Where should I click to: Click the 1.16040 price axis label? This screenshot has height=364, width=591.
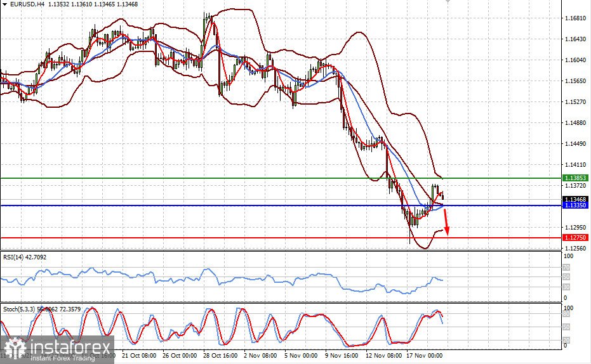(x=576, y=60)
